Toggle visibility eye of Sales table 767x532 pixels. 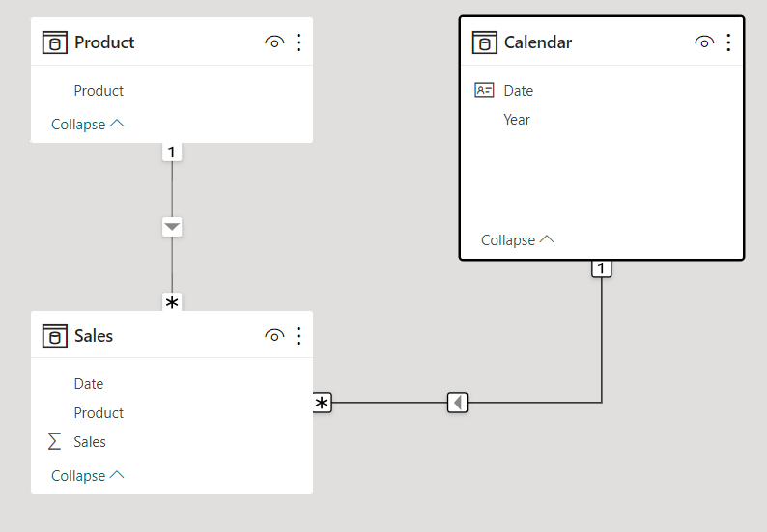[274, 336]
